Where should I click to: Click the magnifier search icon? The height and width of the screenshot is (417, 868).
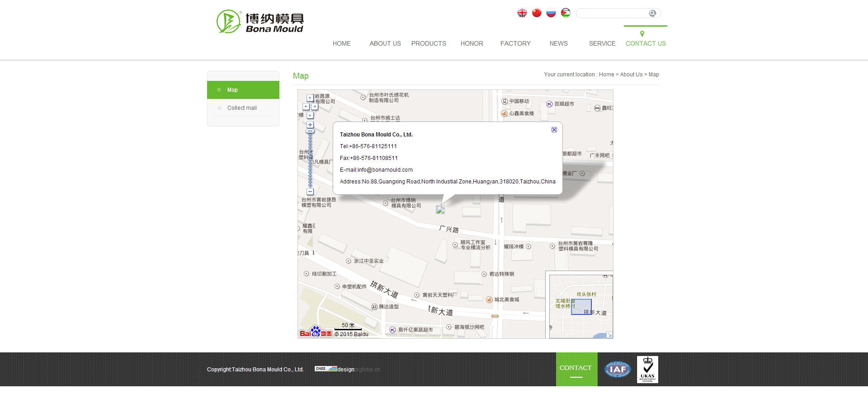[x=652, y=14]
